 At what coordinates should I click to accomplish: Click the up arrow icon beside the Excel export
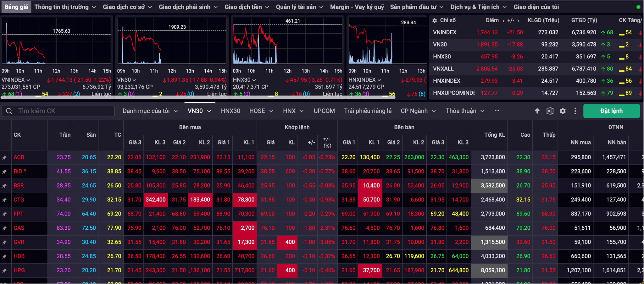pos(537,111)
